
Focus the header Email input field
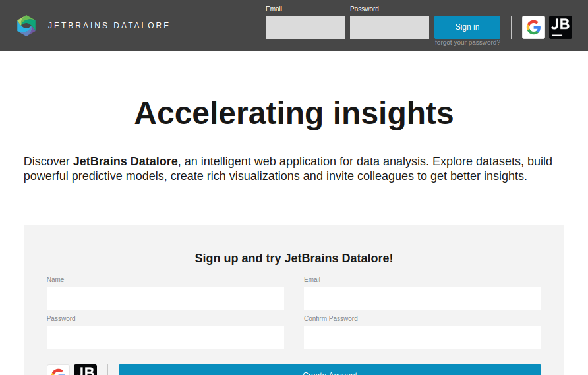pos(305,28)
